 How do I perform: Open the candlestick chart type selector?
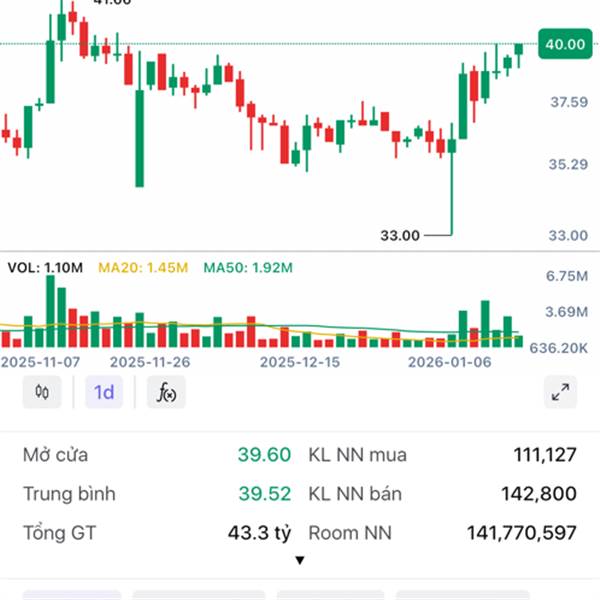coord(42,392)
